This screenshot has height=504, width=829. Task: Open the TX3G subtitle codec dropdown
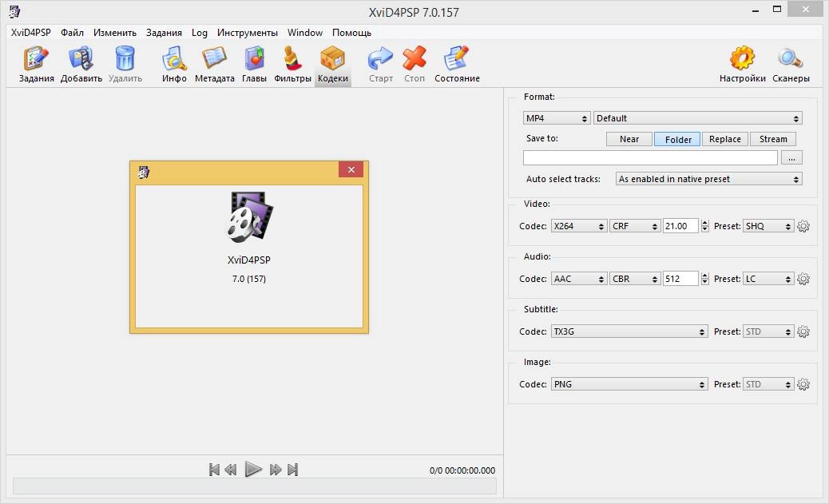[629, 331]
